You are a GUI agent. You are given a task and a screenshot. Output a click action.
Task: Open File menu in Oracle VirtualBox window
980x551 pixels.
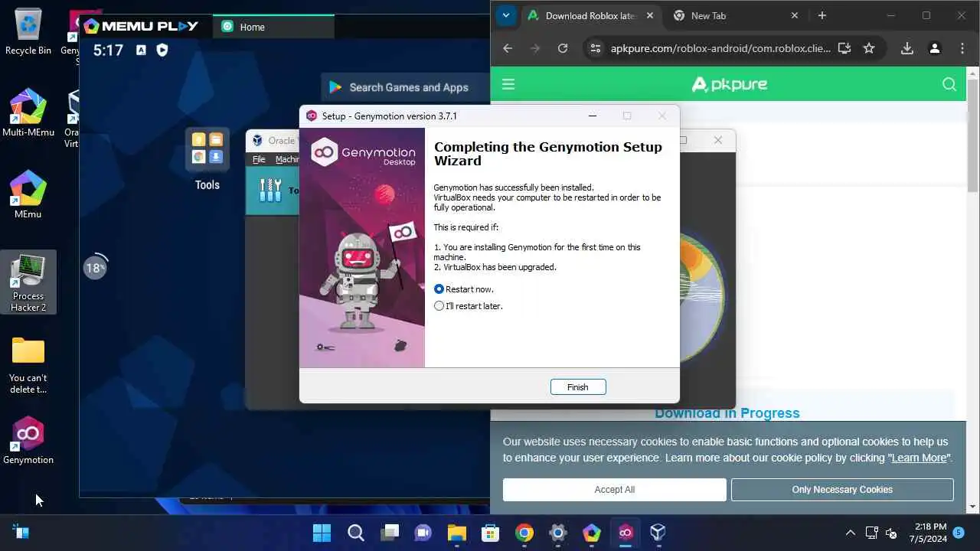pos(259,159)
